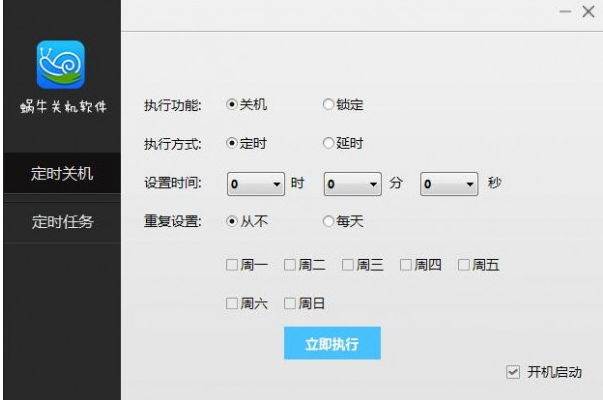Open the minute (分) dropdown
The width and height of the screenshot is (603, 400).
(x=353, y=184)
